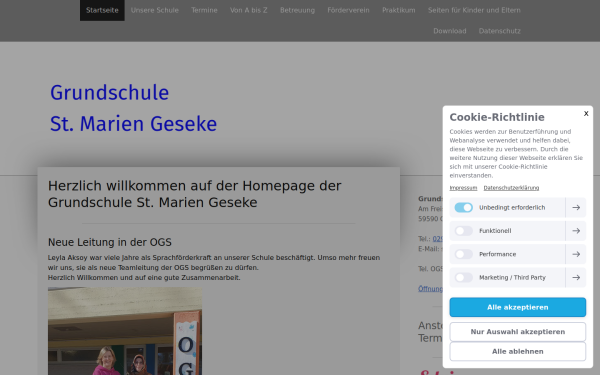Close the cookie dialog with the X
The width and height of the screenshot is (600, 375).
(x=586, y=114)
